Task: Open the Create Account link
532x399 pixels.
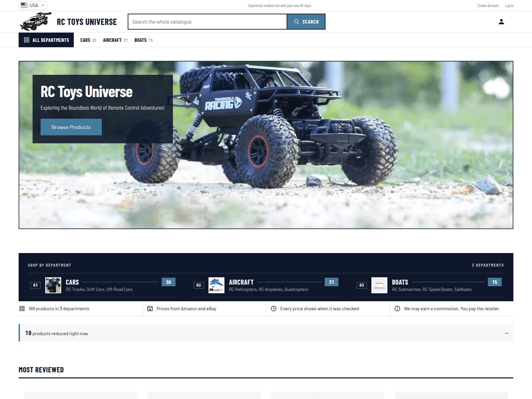Action: pos(488,6)
